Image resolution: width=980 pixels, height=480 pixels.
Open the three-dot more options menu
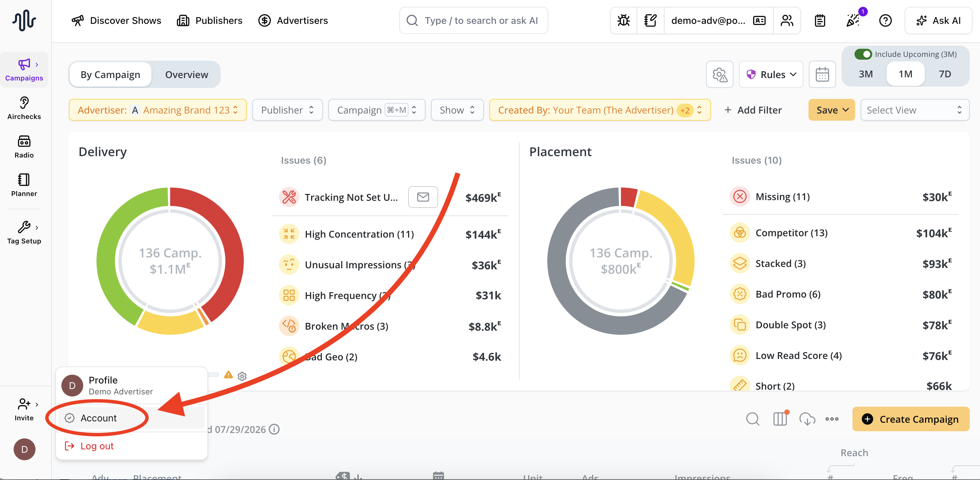pyautogui.click(x=832, y=419)
